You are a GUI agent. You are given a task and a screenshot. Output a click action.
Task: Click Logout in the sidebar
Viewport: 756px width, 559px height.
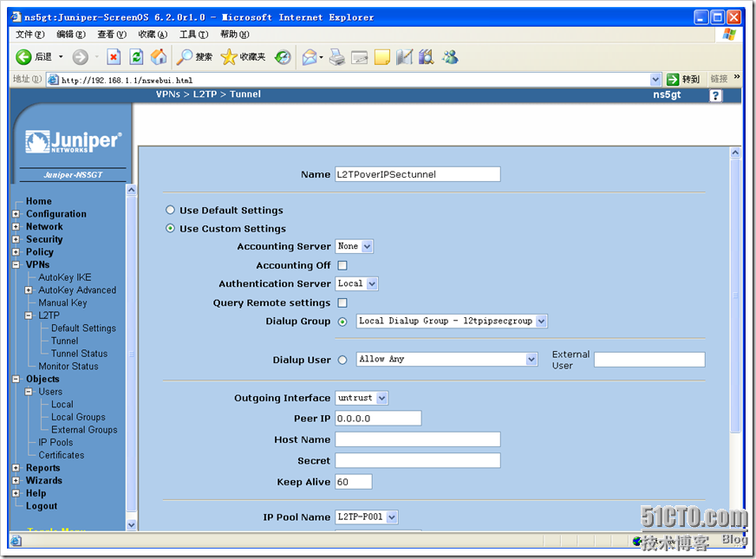[x=42, y=506]
